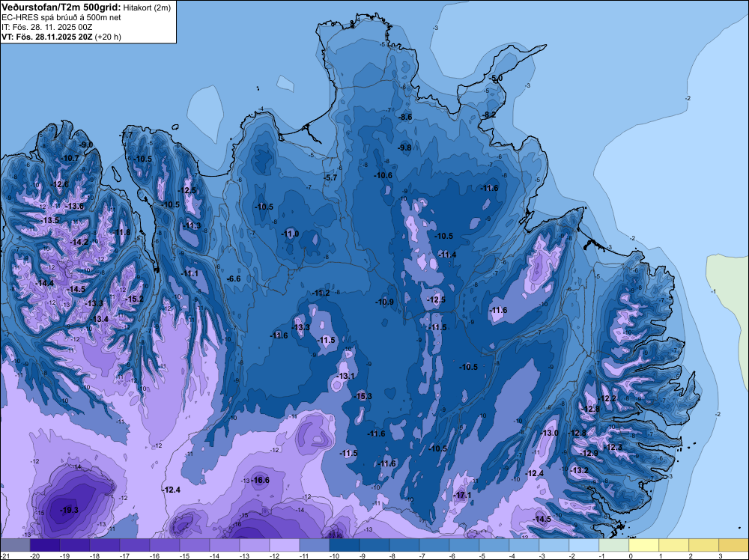Viewport: 749px width, 560px height.
Task: Click the -11.3 temperature value
Action: 192,226
